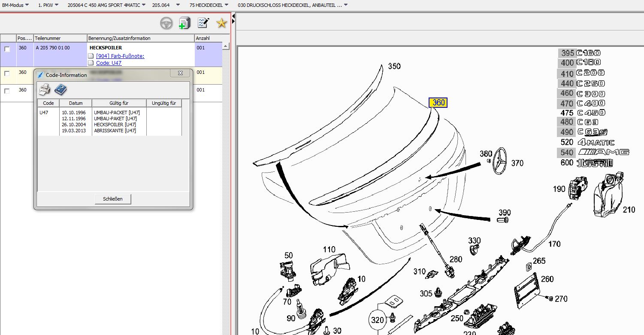Click badge number 520 for 4MATIC
Image resolution: width=644 pixels, height=335 pixels.
click(x=567, y=143)
